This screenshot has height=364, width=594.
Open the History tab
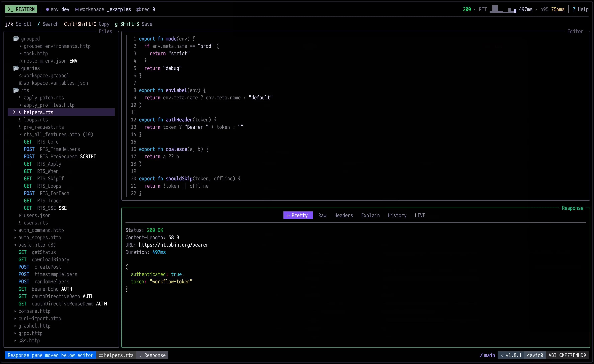point(397,215)
